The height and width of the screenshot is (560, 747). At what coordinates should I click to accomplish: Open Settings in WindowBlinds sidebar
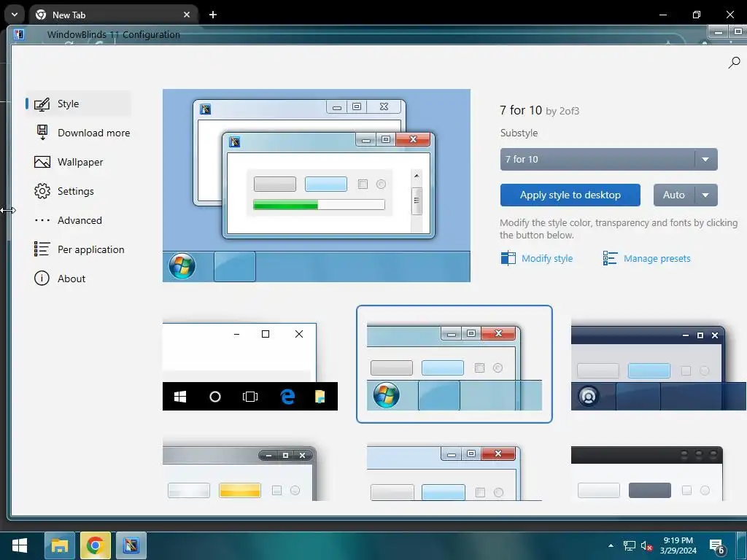(64, 191)
